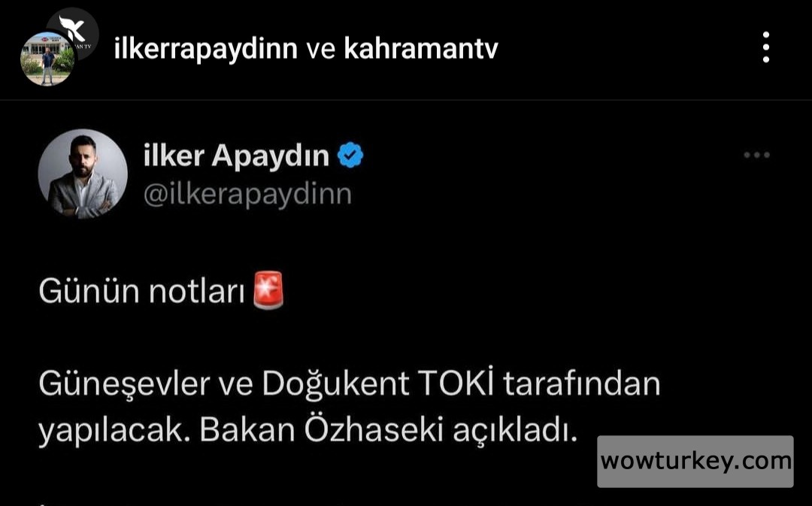
Task: Open the tweet's horizontal three-dot menu
Action: [x=756, y=155]
